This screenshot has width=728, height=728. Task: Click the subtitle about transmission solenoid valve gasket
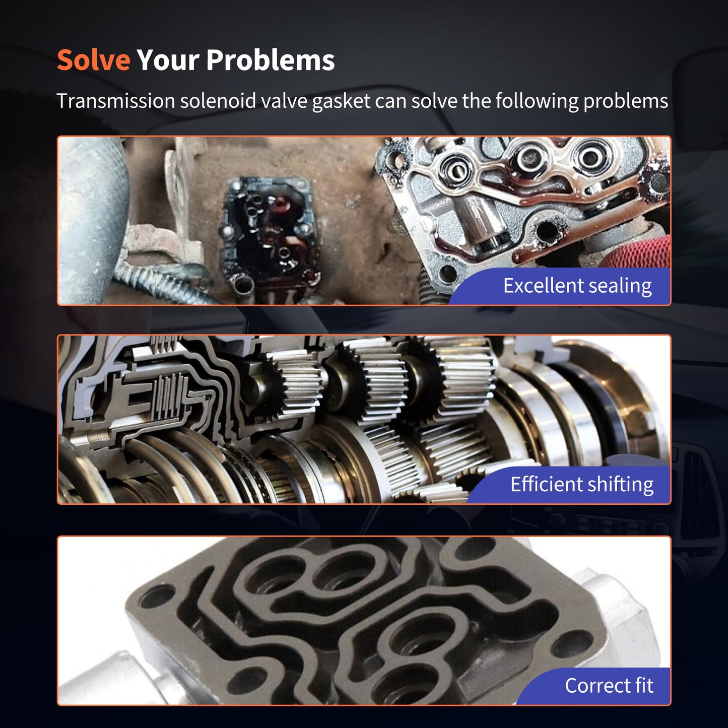pos(362,101)
